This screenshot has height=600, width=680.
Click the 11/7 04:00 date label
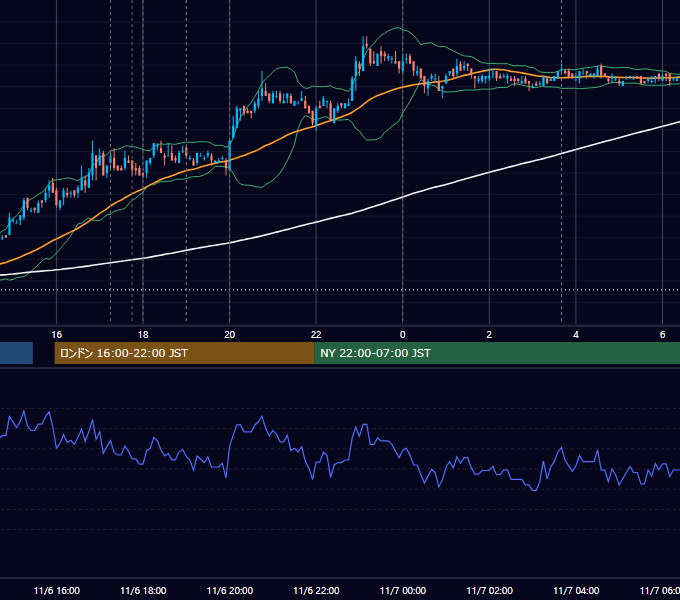(x=576, y=590)
